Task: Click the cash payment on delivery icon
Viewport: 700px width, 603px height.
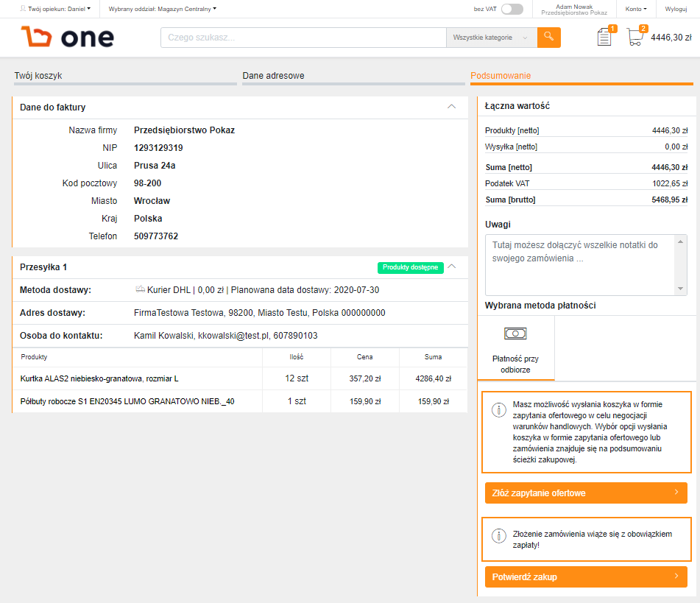Action: click(515, 334)
